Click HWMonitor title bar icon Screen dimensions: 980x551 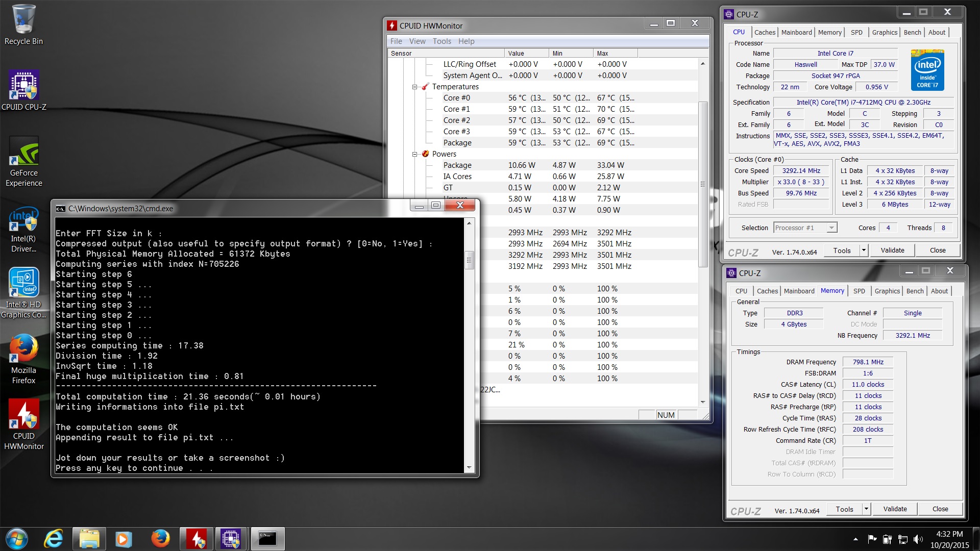[392, 26]
